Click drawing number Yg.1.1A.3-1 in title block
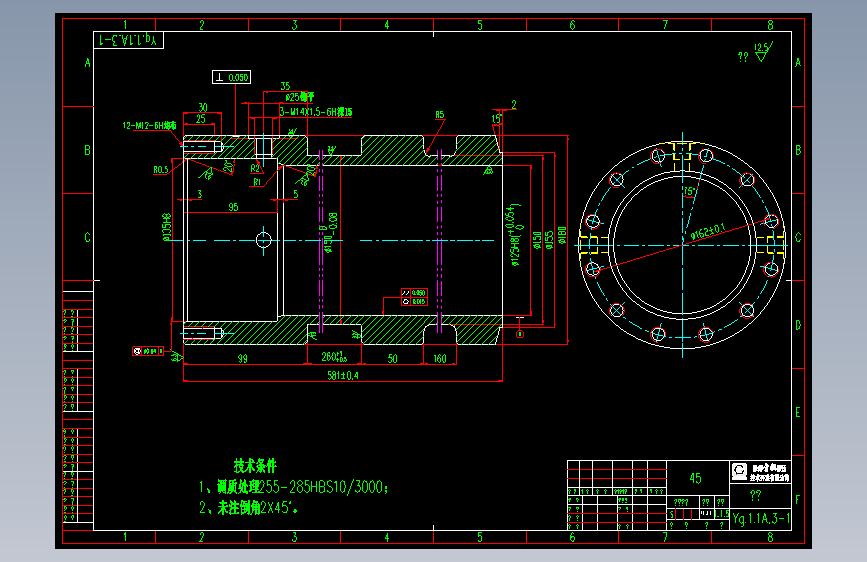This screenshot has width=867, height=562. tap(761, 519)
